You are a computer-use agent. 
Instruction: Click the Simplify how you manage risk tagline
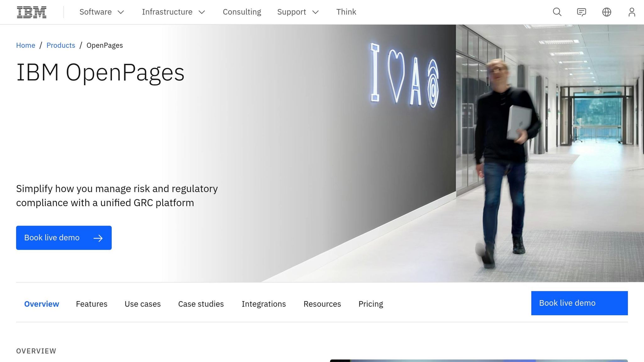117,195
